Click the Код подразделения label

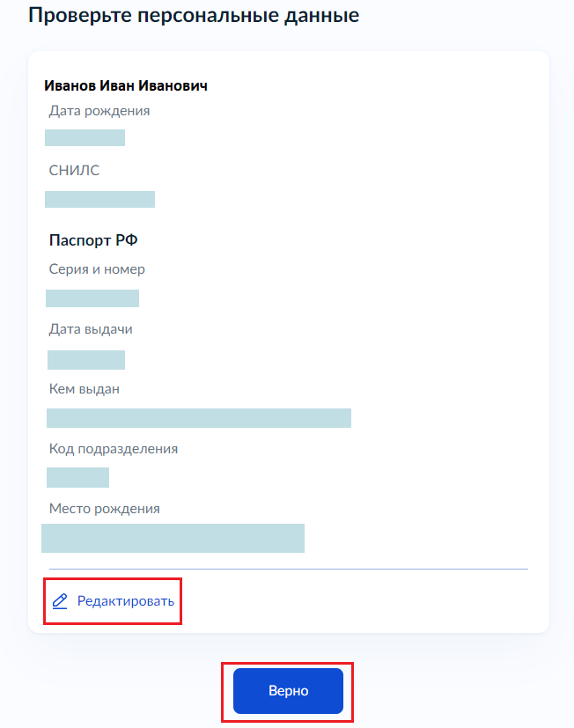(114, 449)
